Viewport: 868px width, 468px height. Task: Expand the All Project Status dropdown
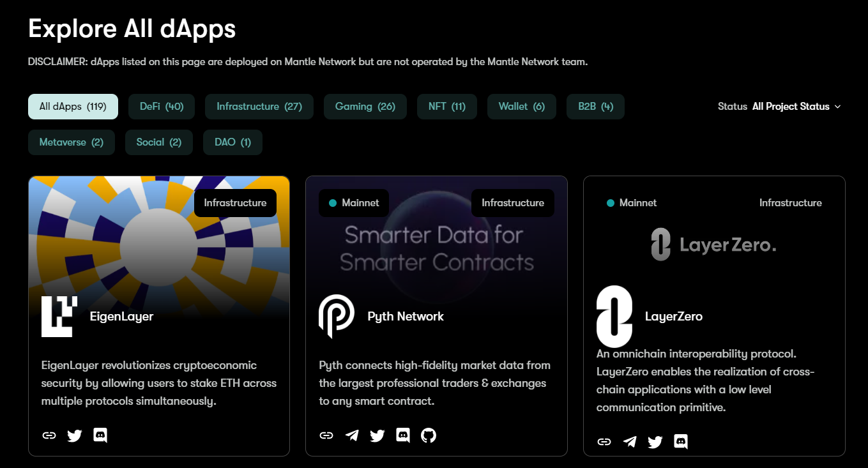(796, 107)
